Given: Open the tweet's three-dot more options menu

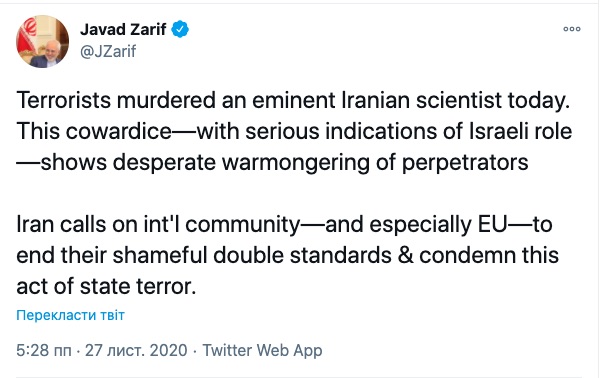Looking at the screenshot, I should pyautogui.click(x=572, y=29).
